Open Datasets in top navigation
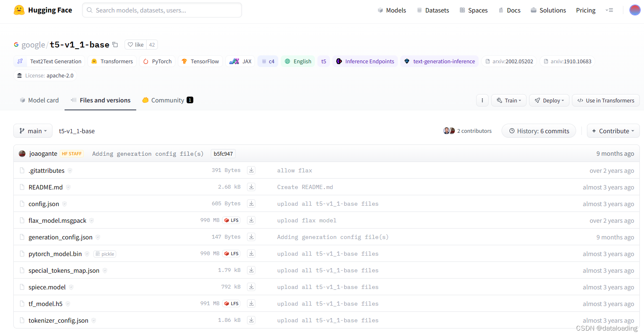 tap(433, 10)
